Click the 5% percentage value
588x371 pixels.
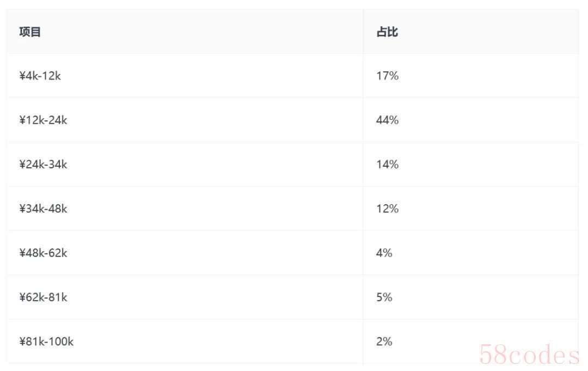(384, 297)
